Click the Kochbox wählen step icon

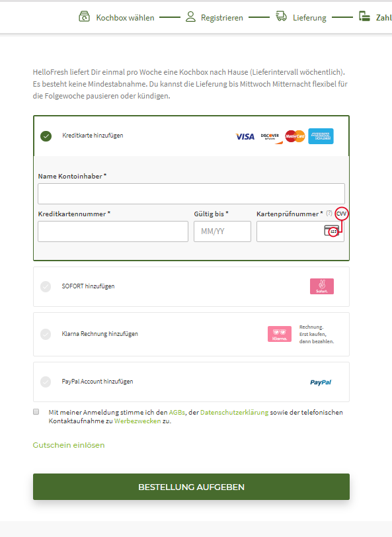pos(84,17)
